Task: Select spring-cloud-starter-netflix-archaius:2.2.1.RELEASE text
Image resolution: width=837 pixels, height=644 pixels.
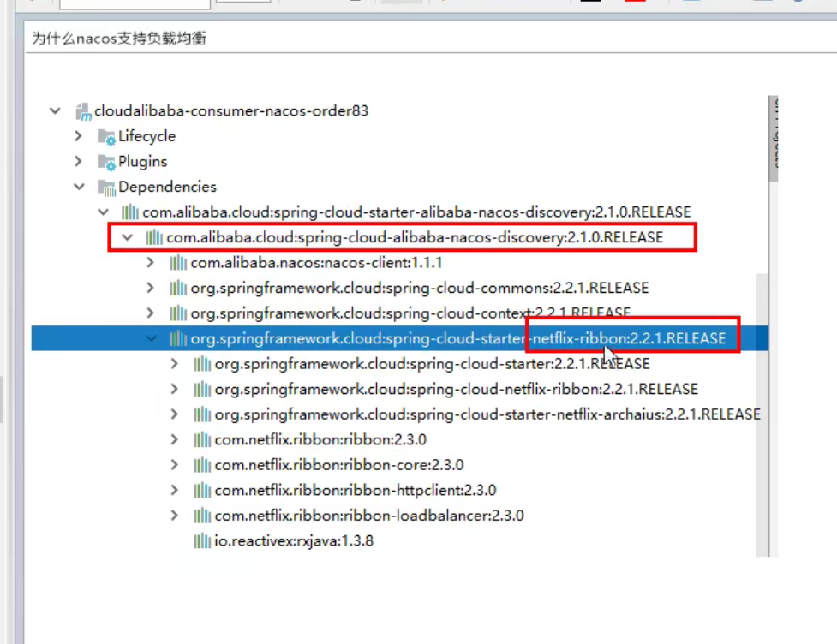Action: click(487, 414)
